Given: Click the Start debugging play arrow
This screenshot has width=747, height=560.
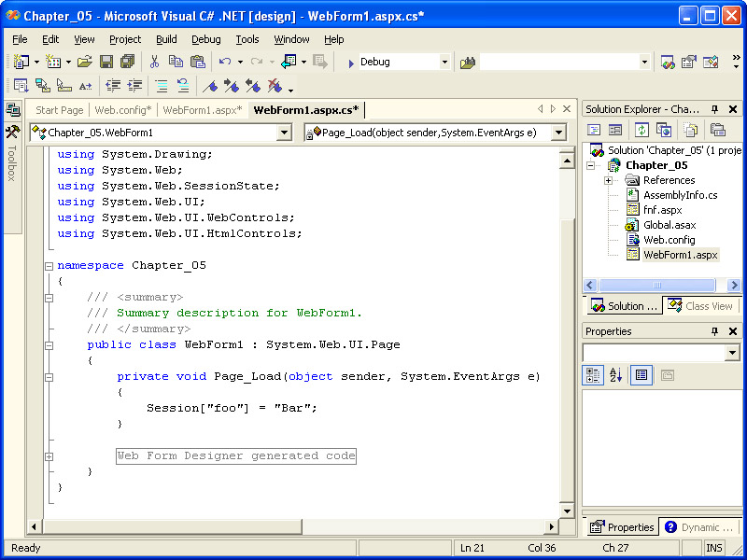Looking at the screenshot, I should tap(349, 63).
